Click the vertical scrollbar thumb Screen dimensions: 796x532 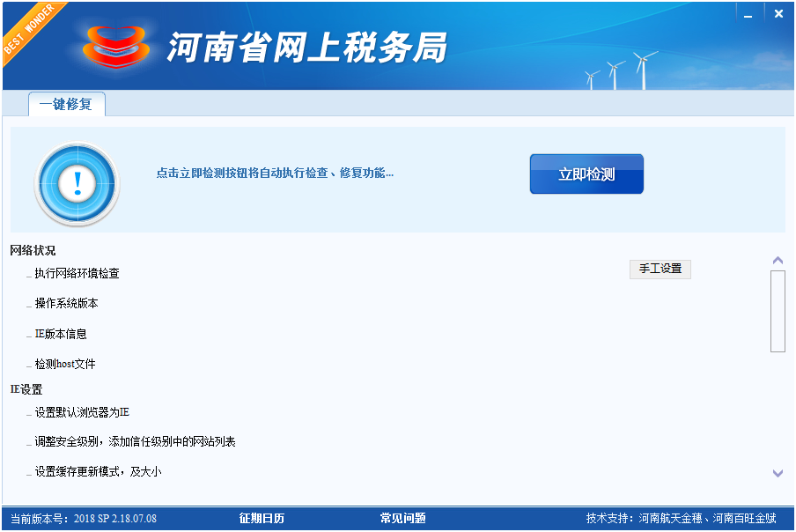(778, 310)
